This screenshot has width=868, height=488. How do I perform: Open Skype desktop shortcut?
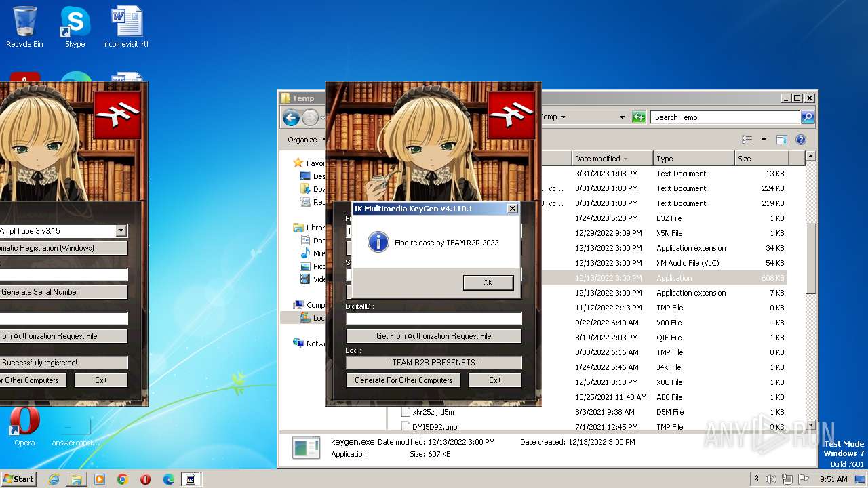[x=75, y=28]
